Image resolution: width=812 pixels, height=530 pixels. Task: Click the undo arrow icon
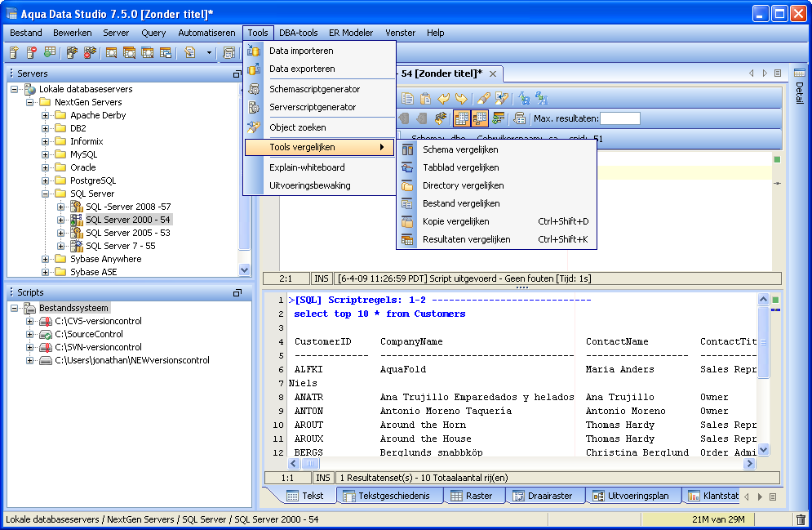443,99
